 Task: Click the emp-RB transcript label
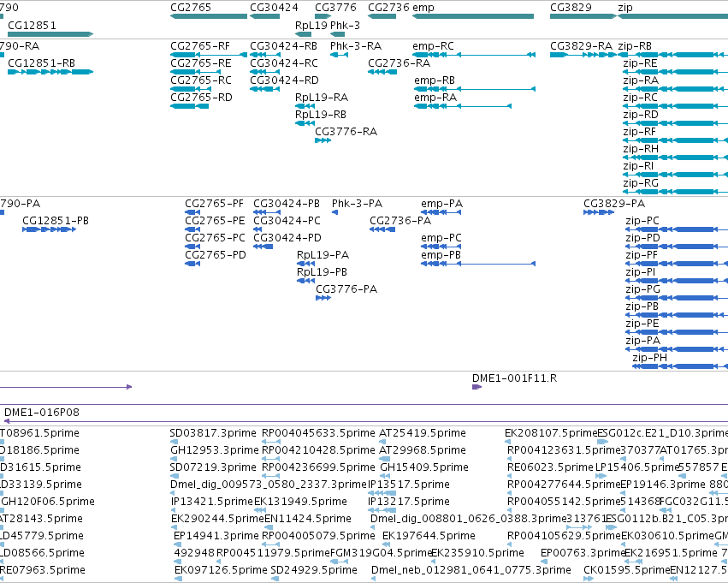point(435,80)
